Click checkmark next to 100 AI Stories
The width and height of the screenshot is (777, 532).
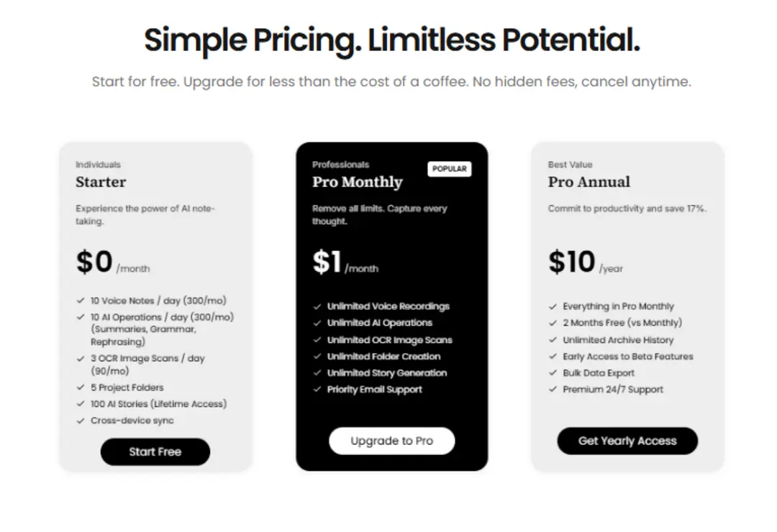pyautogui.click(x=80, y=404)
